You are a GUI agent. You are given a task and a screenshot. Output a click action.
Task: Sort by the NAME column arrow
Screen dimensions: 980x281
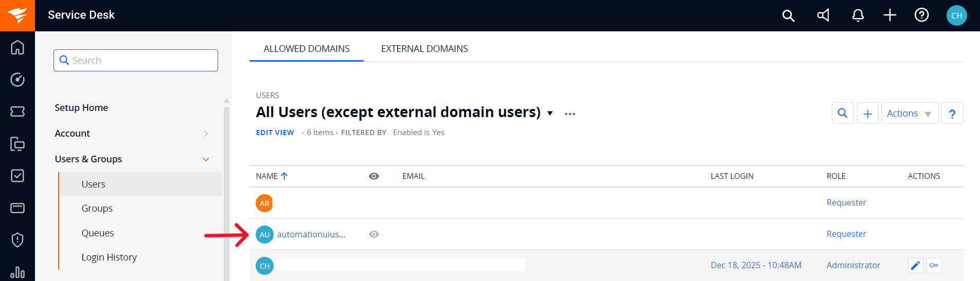click(284, 176)
